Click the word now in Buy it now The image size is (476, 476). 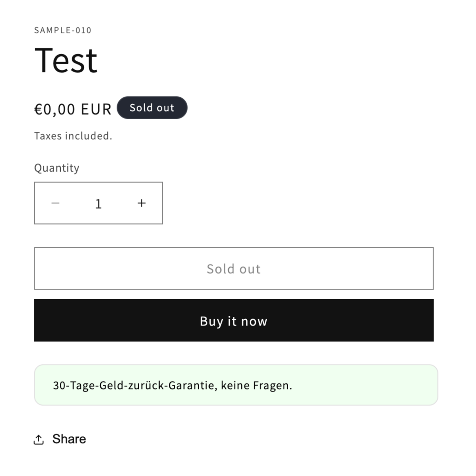(x=254, y=321)
